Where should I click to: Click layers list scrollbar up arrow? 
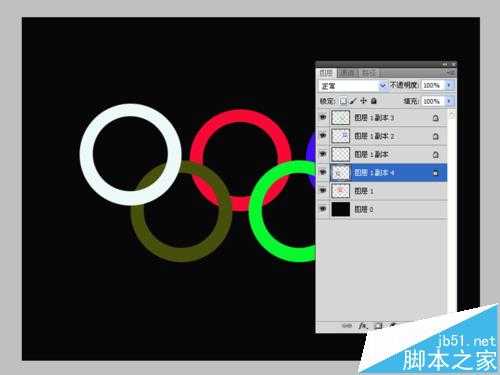pyautogui.click(x=452, y=114)
